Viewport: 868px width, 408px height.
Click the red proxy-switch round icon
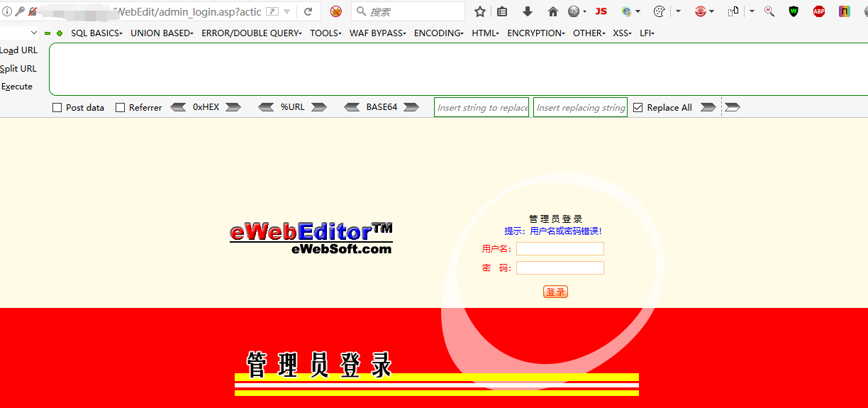(x=701, y=11)
